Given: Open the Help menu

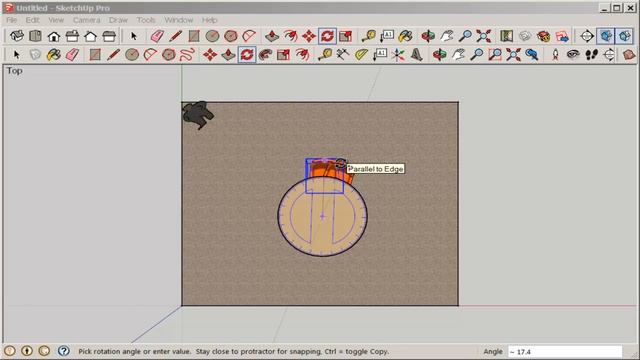Looking at the screenshot, I should pyautogui.click(x=209, y=20).
